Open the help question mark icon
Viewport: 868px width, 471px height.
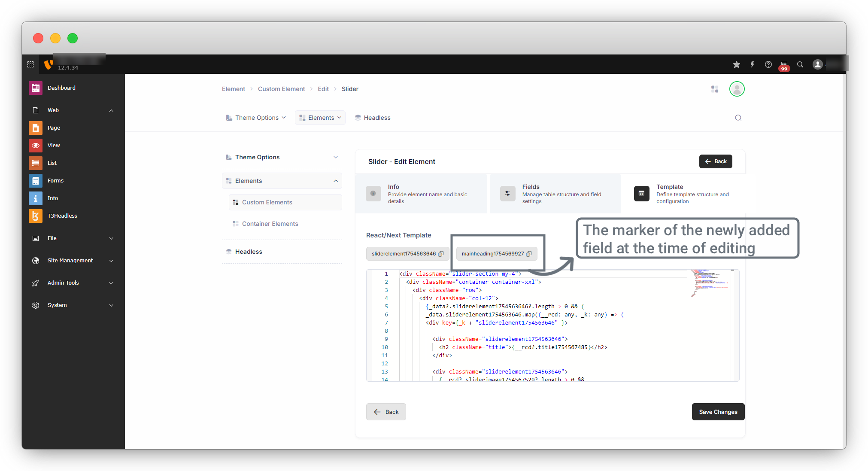pos(768,64)
